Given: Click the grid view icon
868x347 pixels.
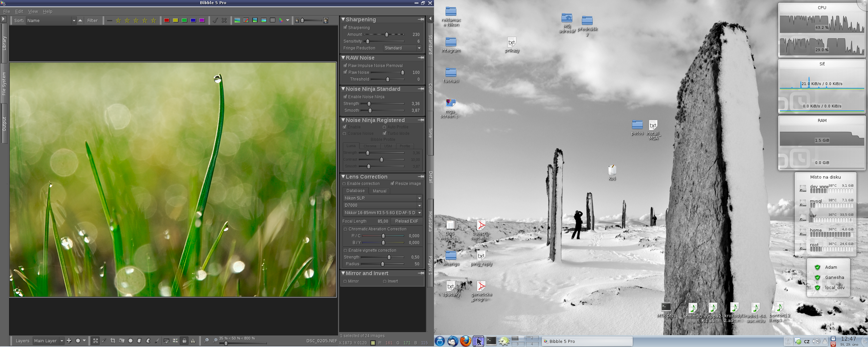Looking at the screenshot, I should tap(273, 20).
